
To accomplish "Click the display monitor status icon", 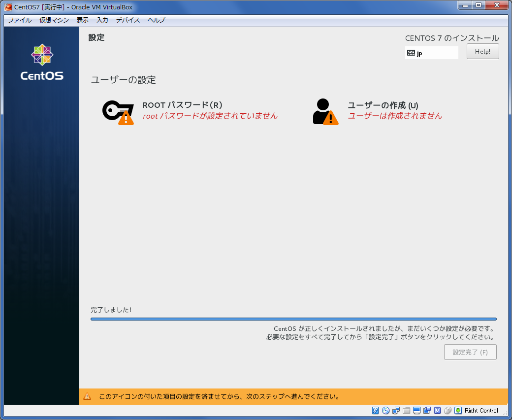I will click(416, 411).
